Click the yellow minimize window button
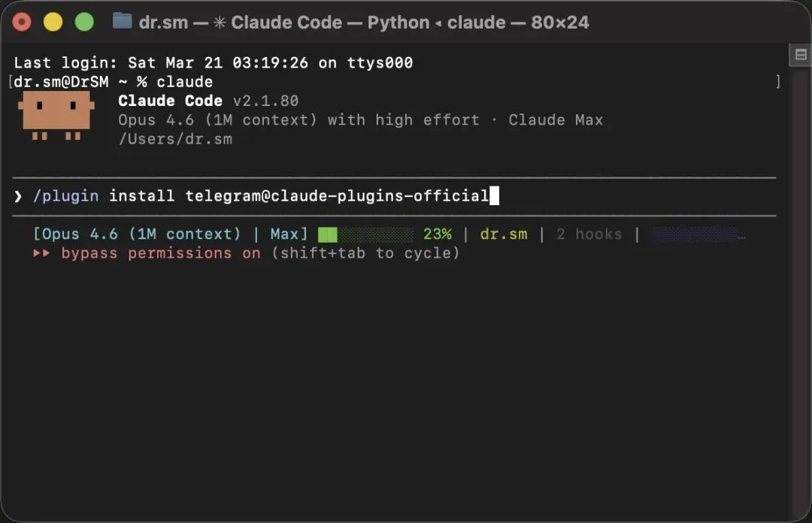This screenshot has height=523, width=812. (53, 22)
